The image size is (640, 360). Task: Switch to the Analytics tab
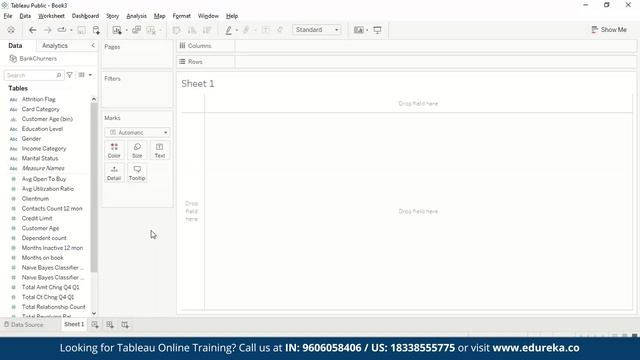pos(55,46)
